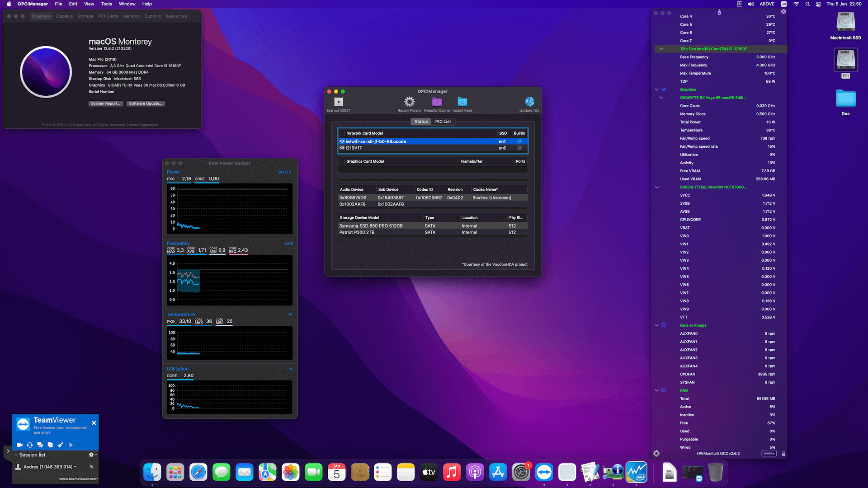The width and height of the screenshot is (868, 488).
Task: Collapse the Fans or Pumps section
Action: coord(656,325)
